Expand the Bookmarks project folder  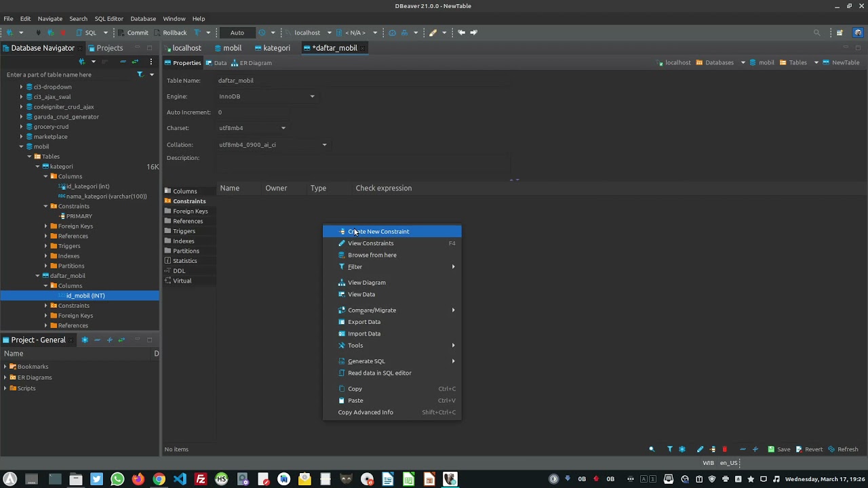click(x=5, y=367)
